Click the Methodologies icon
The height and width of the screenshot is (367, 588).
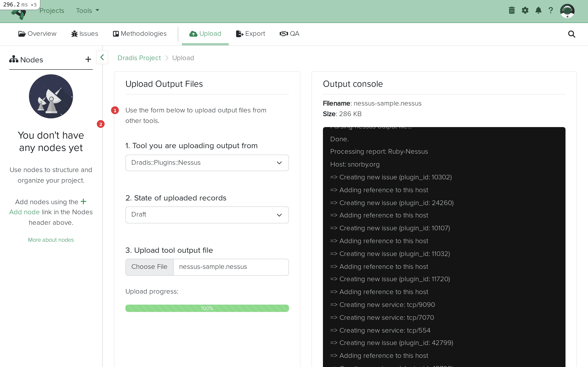pyautogui.click(x=116, y=34)
